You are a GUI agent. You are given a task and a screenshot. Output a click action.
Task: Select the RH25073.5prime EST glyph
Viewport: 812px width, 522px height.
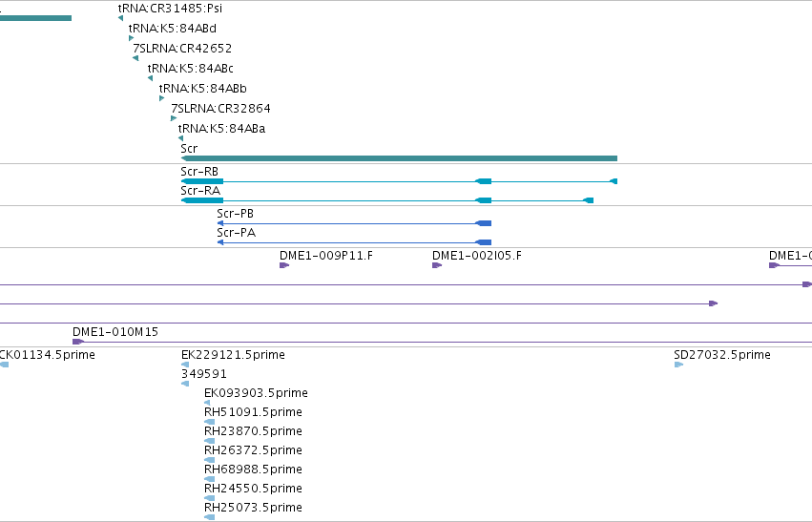[209, 517]
